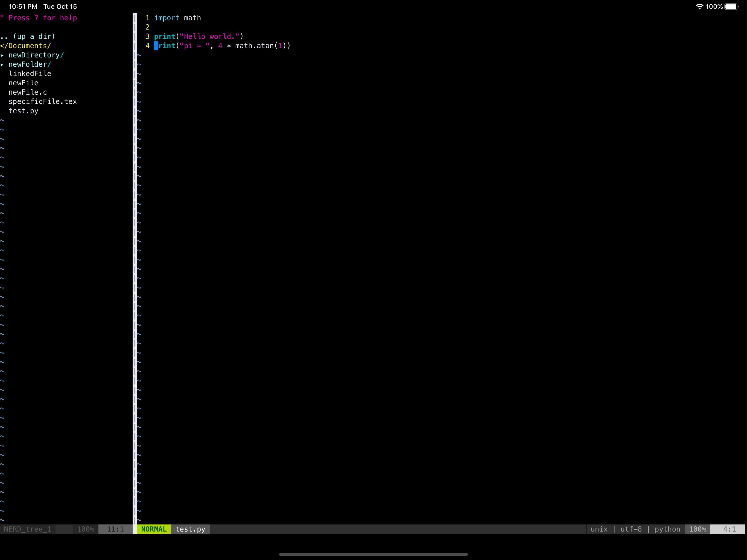Go up a directory in NERDTree
The image size is (747, 560).
[x=28, y=36]
